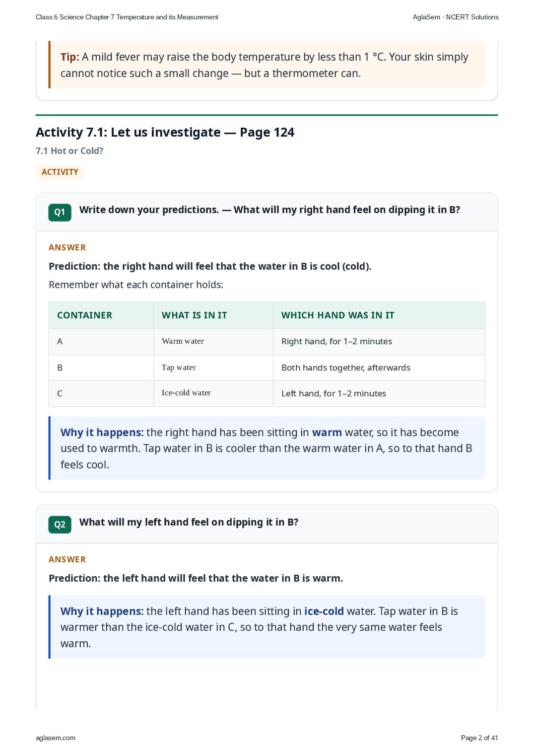534x756 pixels.
Task: Select the ACTIVITY orange tag
Action: 60,172
